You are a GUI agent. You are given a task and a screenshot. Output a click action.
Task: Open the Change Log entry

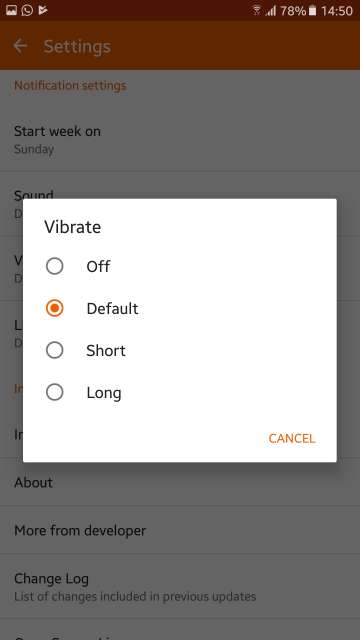click(180, 587)
